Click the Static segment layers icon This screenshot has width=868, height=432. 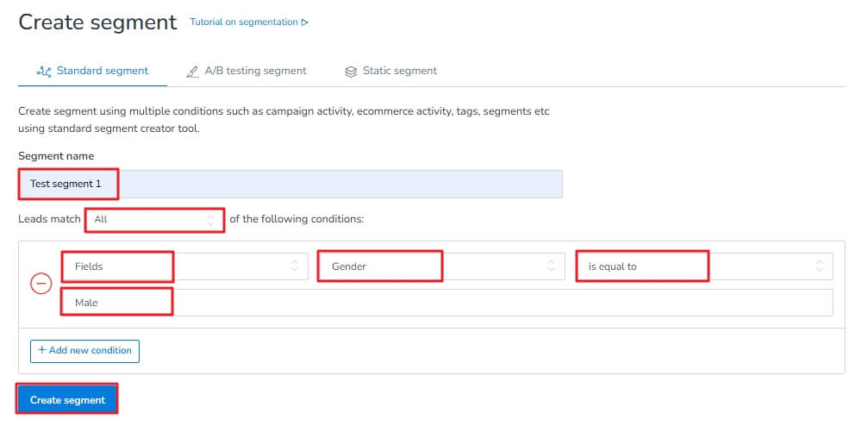tap(350, 72)
